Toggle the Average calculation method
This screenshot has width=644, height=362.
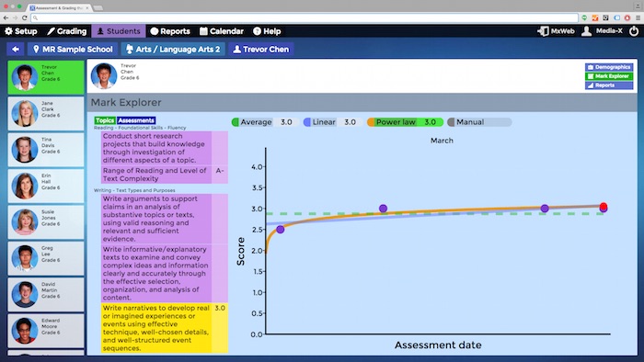[x=265, y=122]
